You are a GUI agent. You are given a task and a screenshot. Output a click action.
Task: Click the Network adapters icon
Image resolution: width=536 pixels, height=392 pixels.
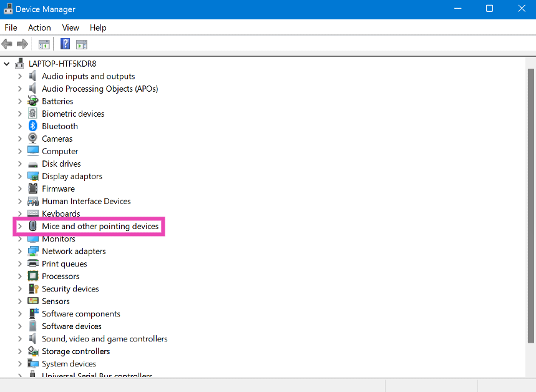coord(33,251)
